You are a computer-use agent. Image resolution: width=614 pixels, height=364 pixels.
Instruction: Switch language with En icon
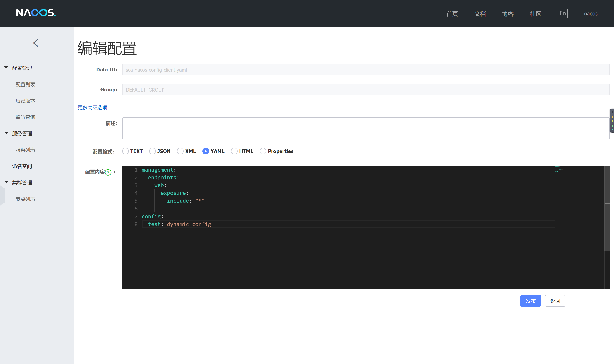coord(562,13)
